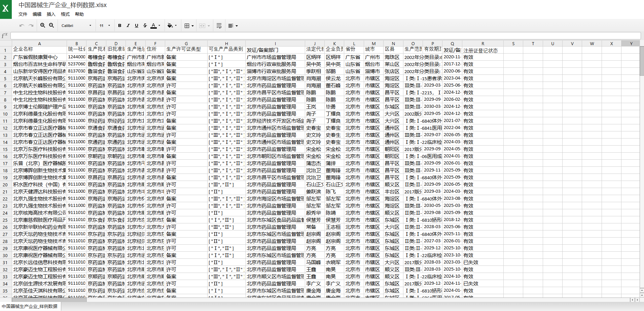644x311 pixels.
Task: Select the 殷秀华 cell
Action: coord(315,213)
